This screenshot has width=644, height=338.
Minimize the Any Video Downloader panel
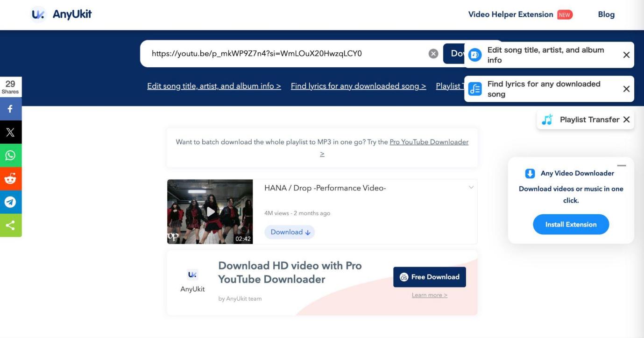click(x=621, y=166)
